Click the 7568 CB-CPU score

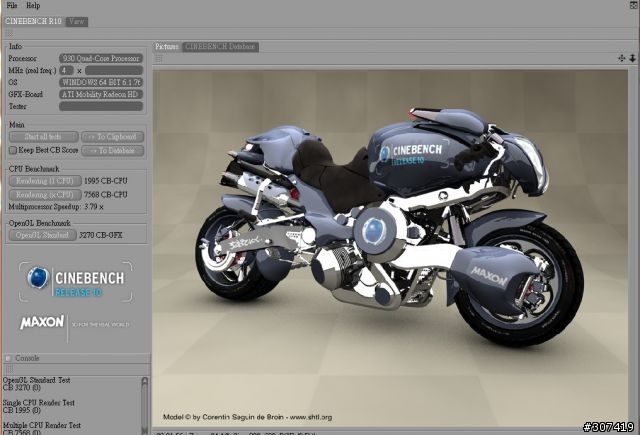tap(106, 195)
